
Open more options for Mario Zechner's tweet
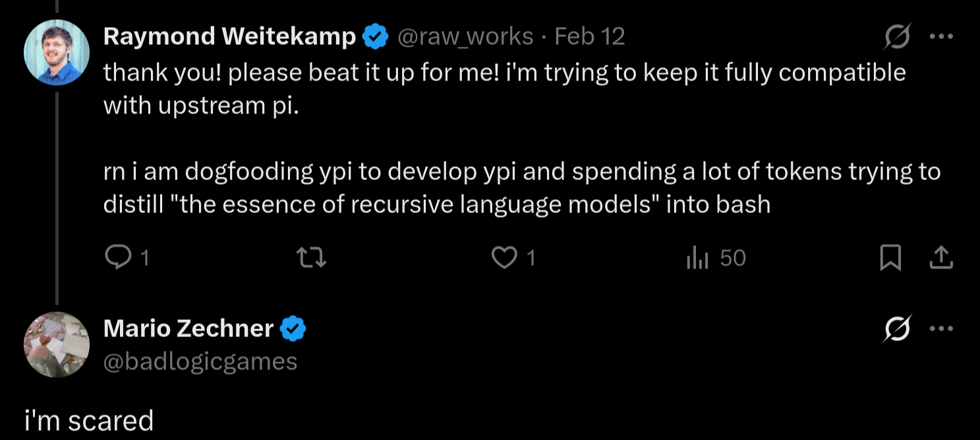pyautogui.click(x=941, y=328)
